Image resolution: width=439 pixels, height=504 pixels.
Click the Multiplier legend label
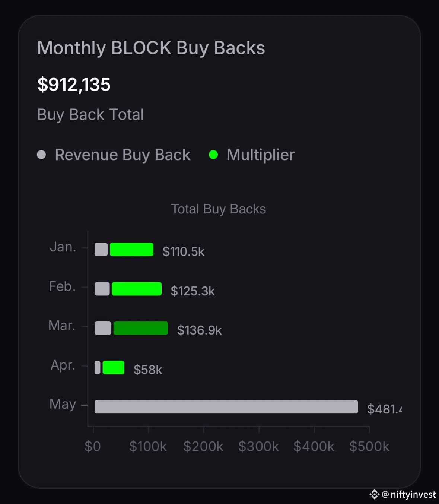coord(260,155)
